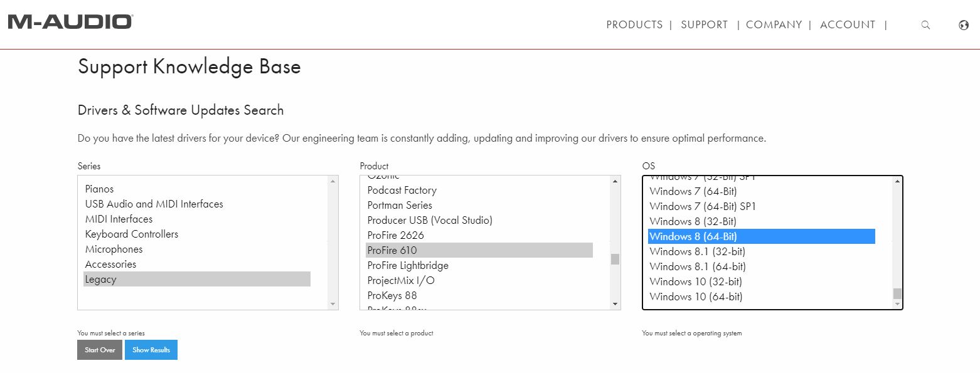Image resolution: width=980 pixels, height=373 pixels.
Task: Select Producer USB (Vocal Studio) product
Action: [479, 220]
